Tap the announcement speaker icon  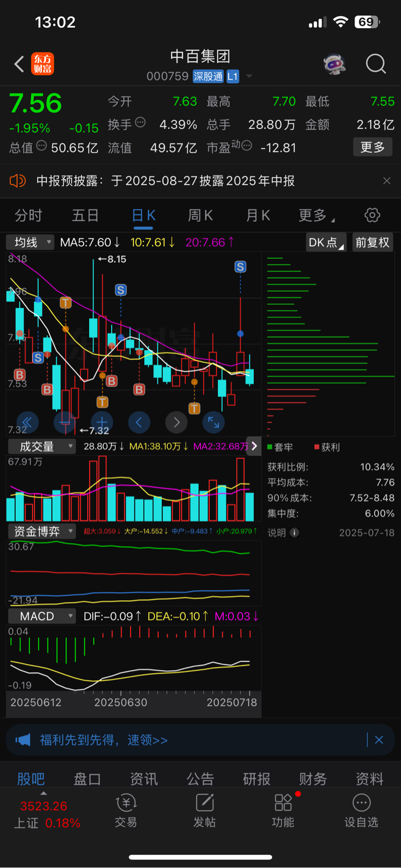18,181
